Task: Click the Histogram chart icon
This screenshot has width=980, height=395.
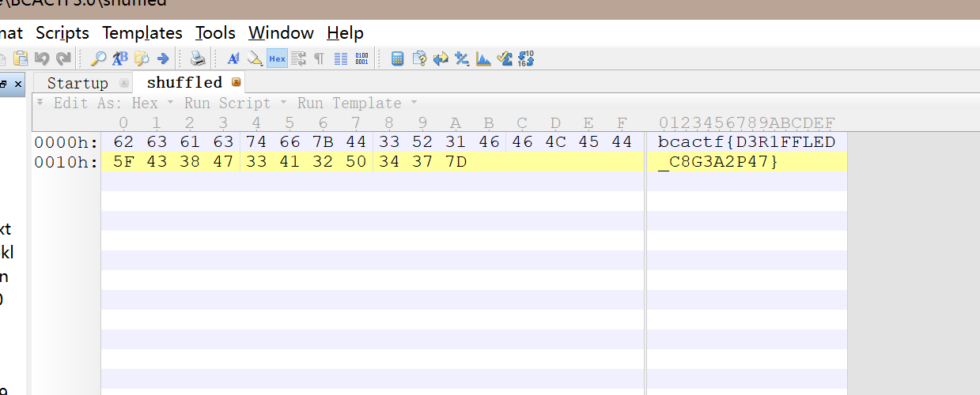Action: [483, 58]
